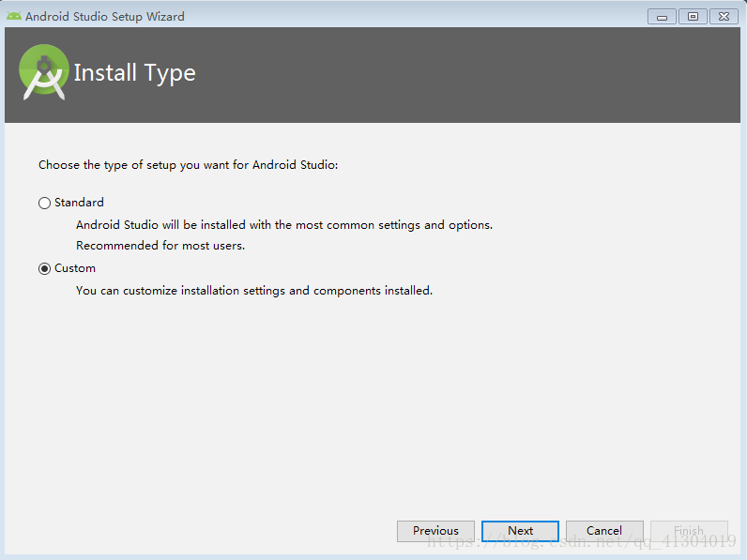Viewport: 747px width, 560px height.
Task: Click 'Android Studio will be installed' description
Action: click(284, 225)
